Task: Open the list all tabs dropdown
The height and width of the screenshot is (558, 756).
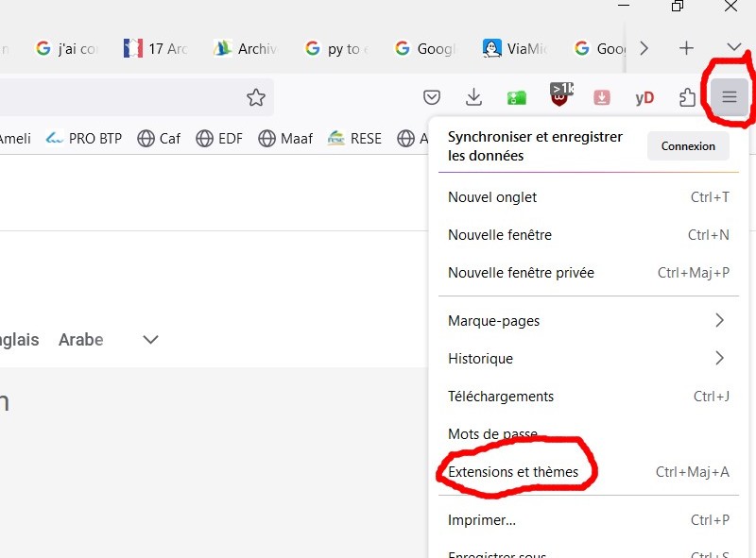Action: point(734,48)
